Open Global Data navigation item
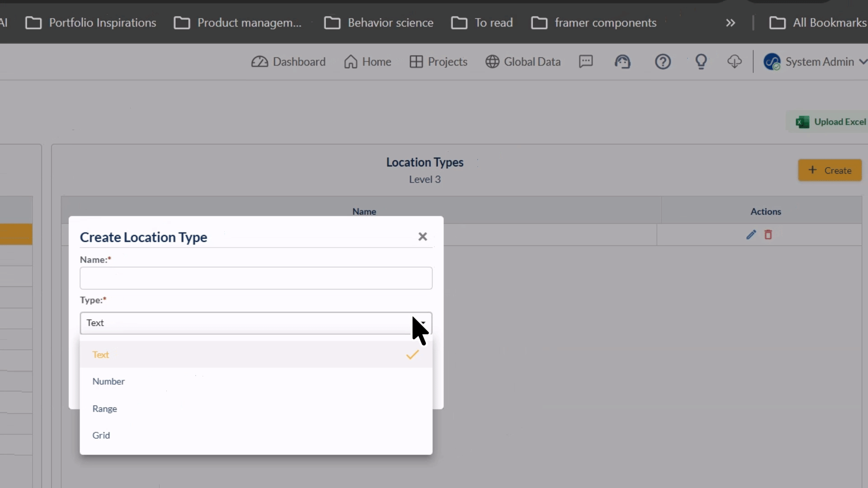 pyautogui.click(x=523, y=61)
